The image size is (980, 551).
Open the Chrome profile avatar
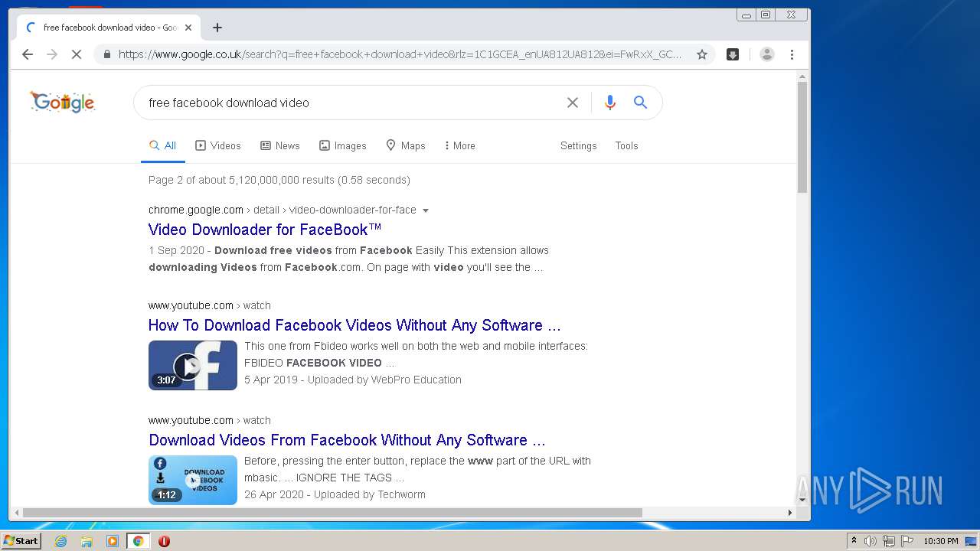click(x=767, y=54)
